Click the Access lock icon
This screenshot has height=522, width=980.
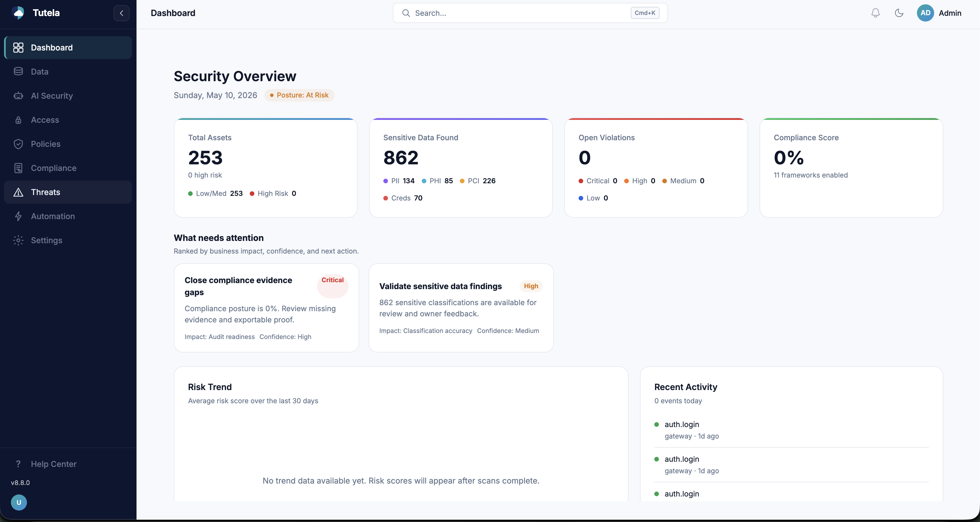tap(18, 120)
